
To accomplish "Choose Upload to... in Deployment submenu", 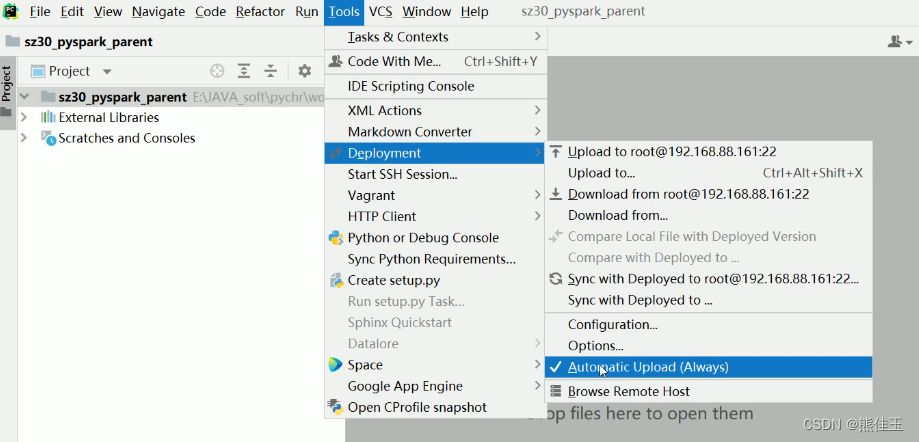I will tap(709, 173).
